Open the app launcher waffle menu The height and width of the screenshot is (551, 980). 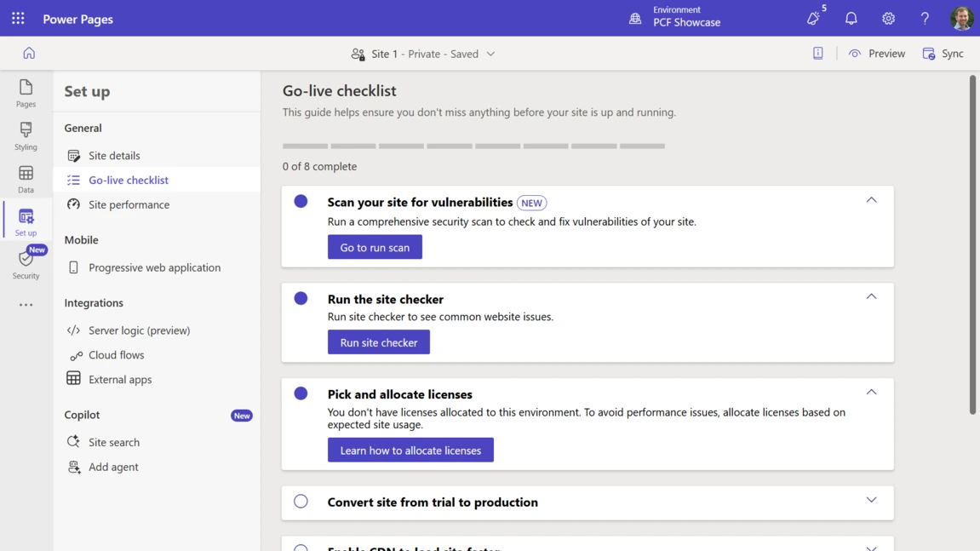coord(18,18)
